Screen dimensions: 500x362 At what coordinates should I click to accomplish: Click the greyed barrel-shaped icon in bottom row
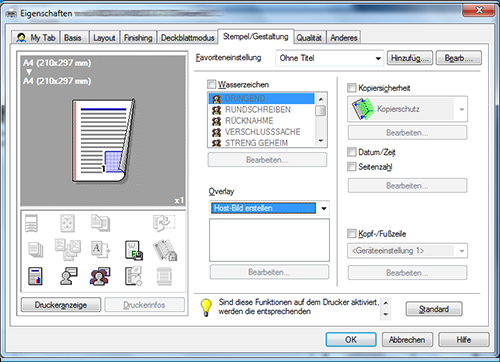[x=164, y=276]
